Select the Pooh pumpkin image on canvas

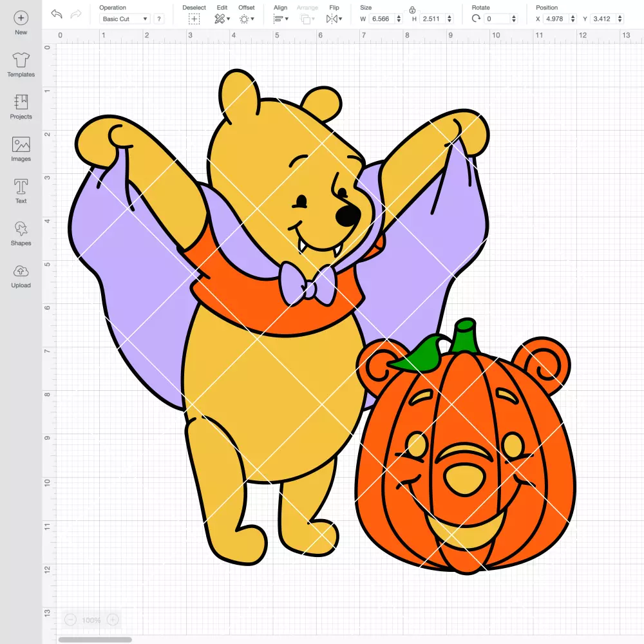click(x=466, y=446)
